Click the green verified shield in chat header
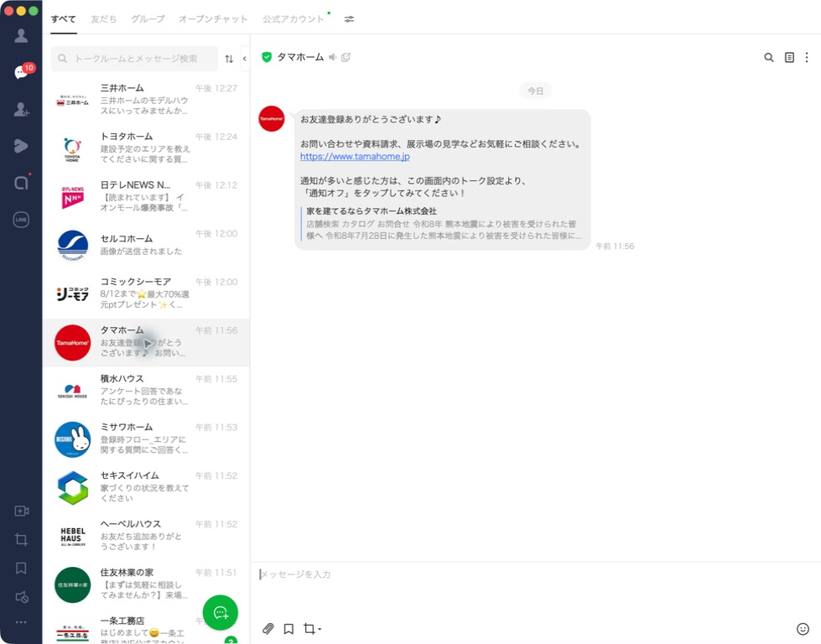The width and height of the screenshot is (821, 644). pyautogui.click(x=267, y=57)
